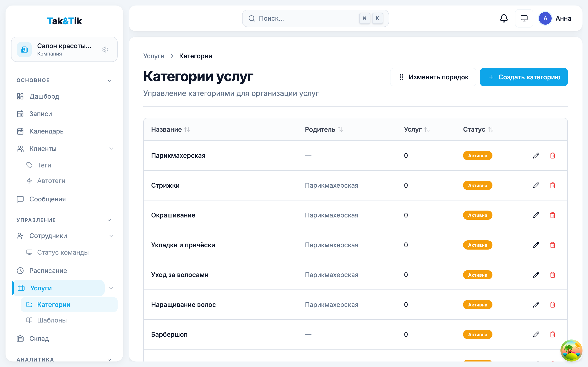Toggle the Активна status badge for Парикмахерская
588x367 pixels.
(x=478, y=155)
